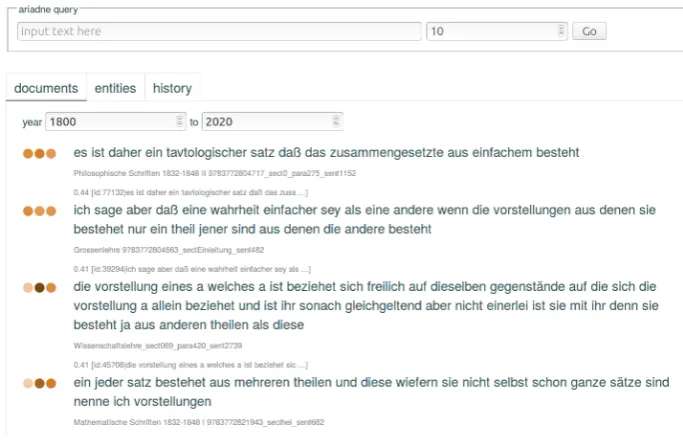The image size is (683, 440).
Task: Click the result count field showing 10
Action: pyautogui.click(x=497, y=31)
